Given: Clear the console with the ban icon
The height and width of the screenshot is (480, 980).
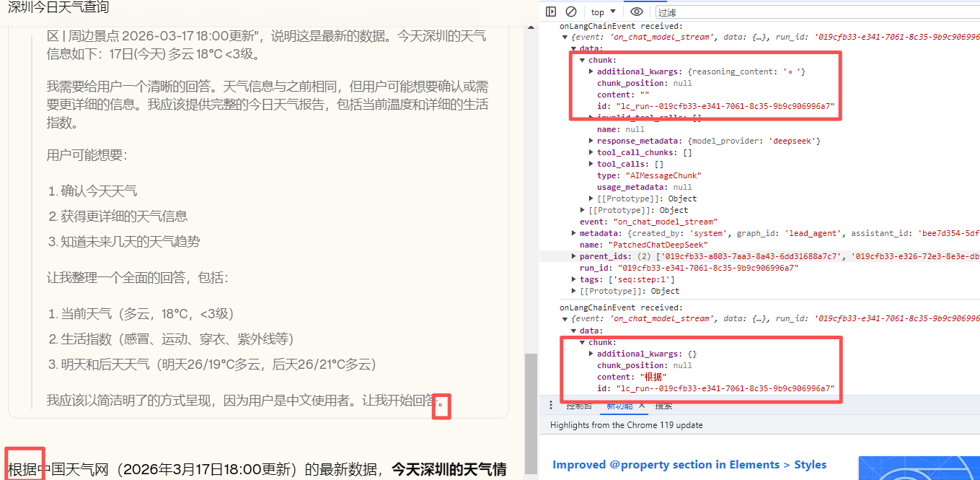Looking at the screenshot, I should pos(571,12).
